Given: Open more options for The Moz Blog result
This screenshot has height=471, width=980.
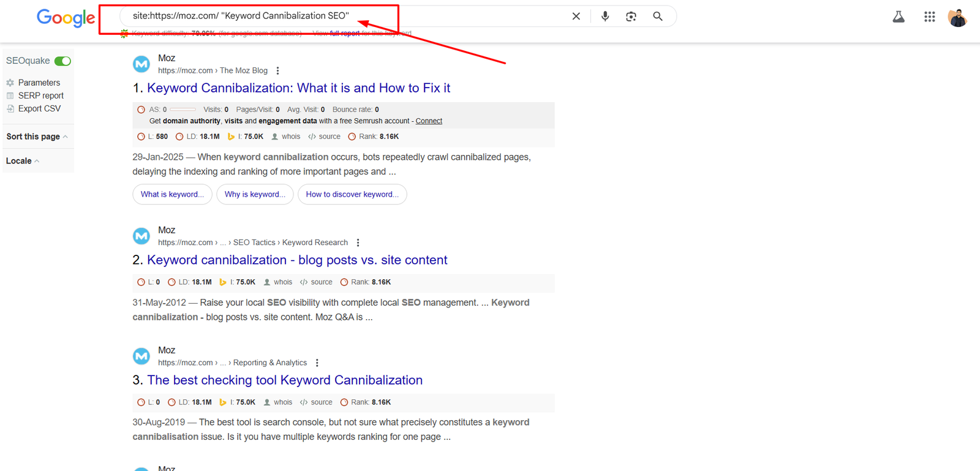Looking at the screenshot, I should [277, 71].
